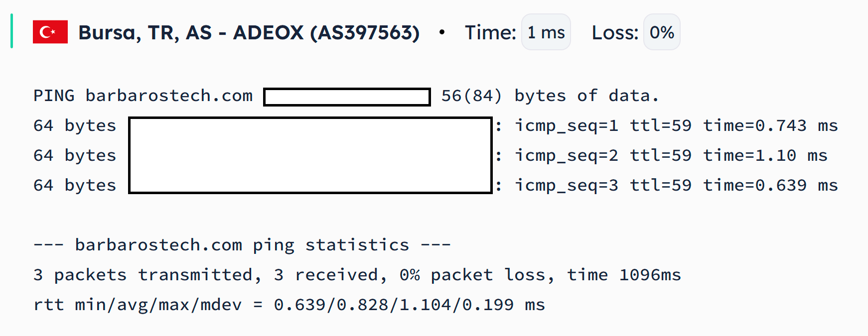Click the green vertical status bar
The image size is (868, 336).
click(11, 31)
